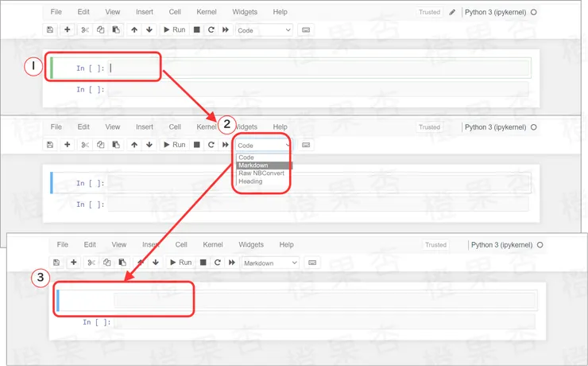Save notebook using middle panel's floppy icon
The width and height of the screenshot is (588, 366).
(50, 145)
